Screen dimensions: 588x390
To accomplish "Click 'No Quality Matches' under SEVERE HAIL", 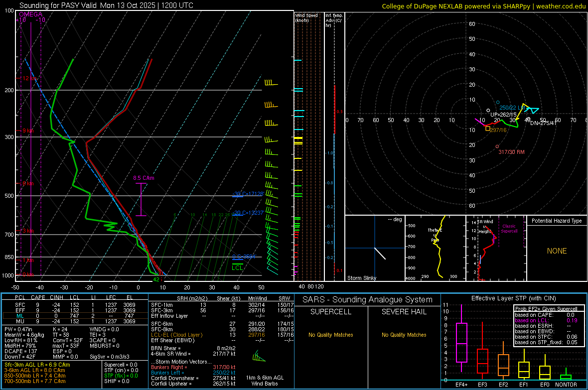I will [x=404, y=335].
